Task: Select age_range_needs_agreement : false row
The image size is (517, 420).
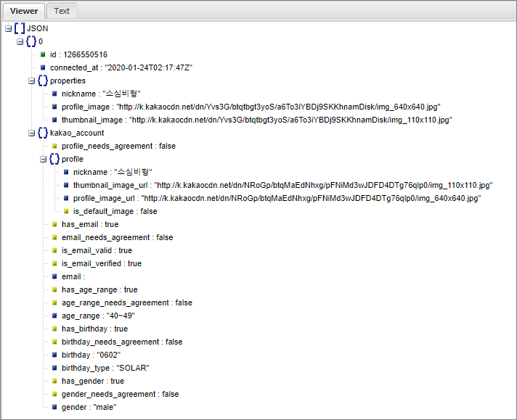Action: [x=126, y=302]
